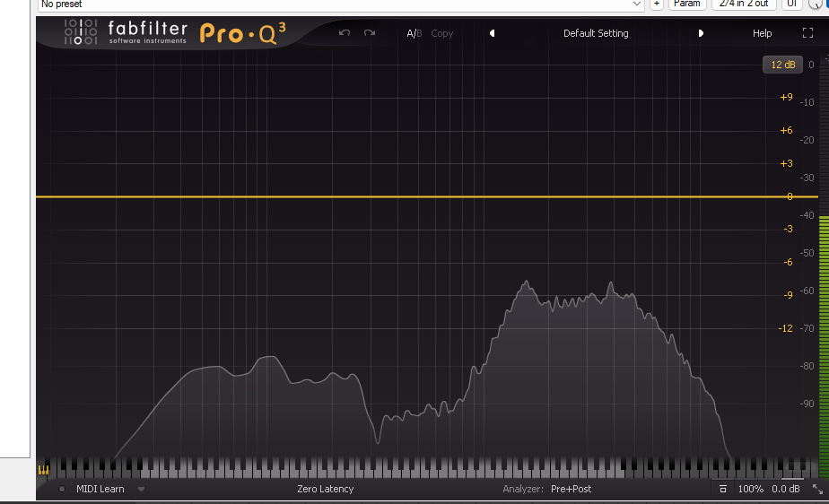
Task: Open the Help menu
Action: click(762, 33)
